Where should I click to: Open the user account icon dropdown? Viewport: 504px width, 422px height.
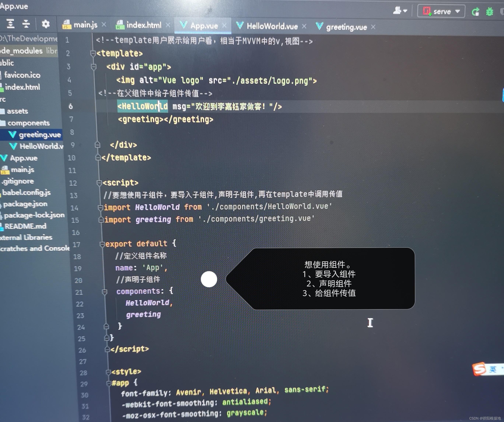(400, 10)
